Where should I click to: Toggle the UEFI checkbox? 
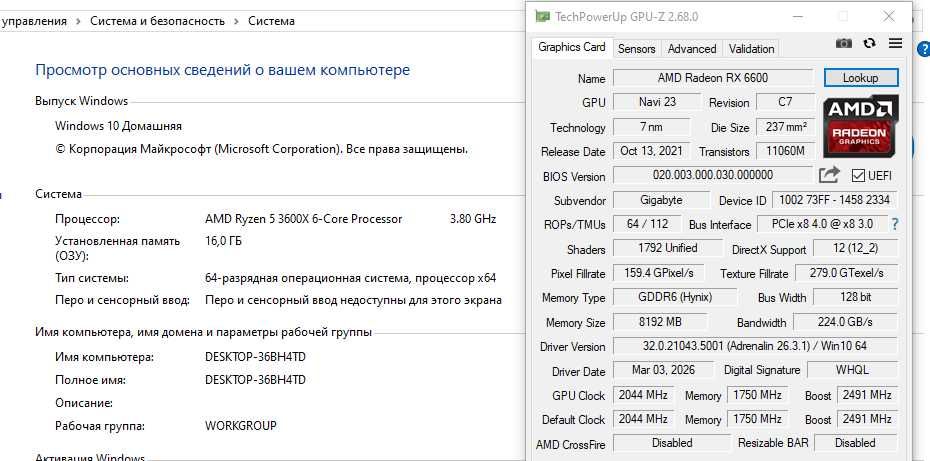858,176
